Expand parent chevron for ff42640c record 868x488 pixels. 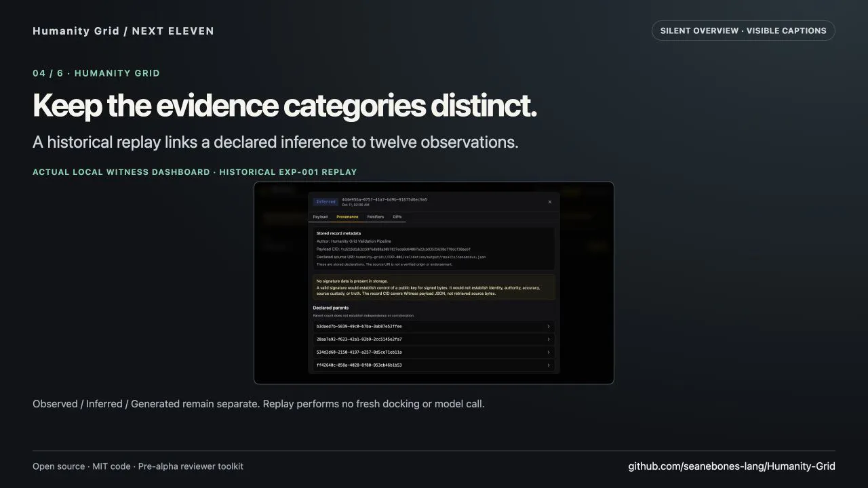[x=549, y=365]
